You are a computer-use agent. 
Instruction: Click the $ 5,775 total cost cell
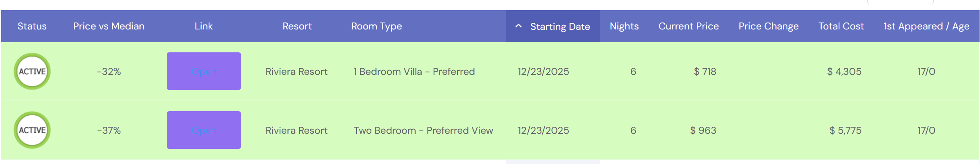point(845,130)
